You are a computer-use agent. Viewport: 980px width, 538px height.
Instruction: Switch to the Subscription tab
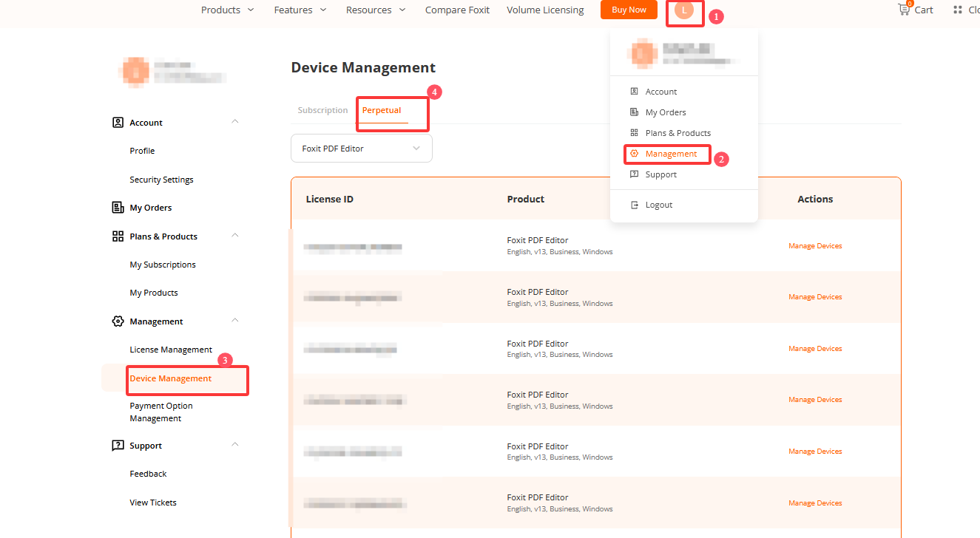[322, 110]
